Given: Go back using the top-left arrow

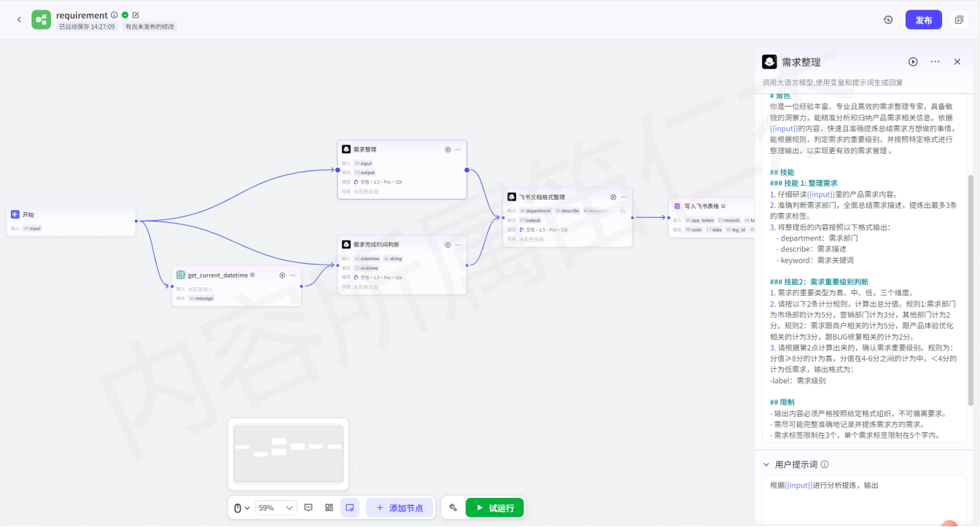Looking at the screenshot, I should 19,20.
